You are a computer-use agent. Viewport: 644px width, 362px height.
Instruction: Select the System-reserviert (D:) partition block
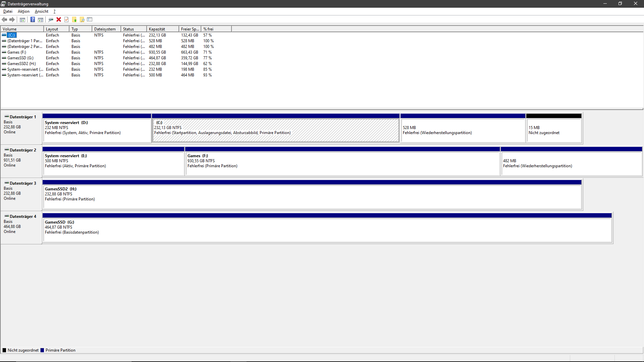coord(97,130)
